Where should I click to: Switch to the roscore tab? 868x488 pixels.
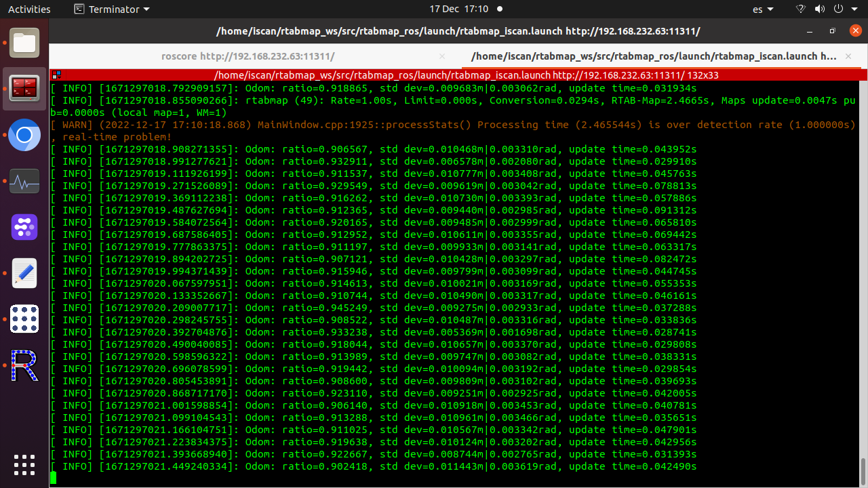(x=248, y=57)
